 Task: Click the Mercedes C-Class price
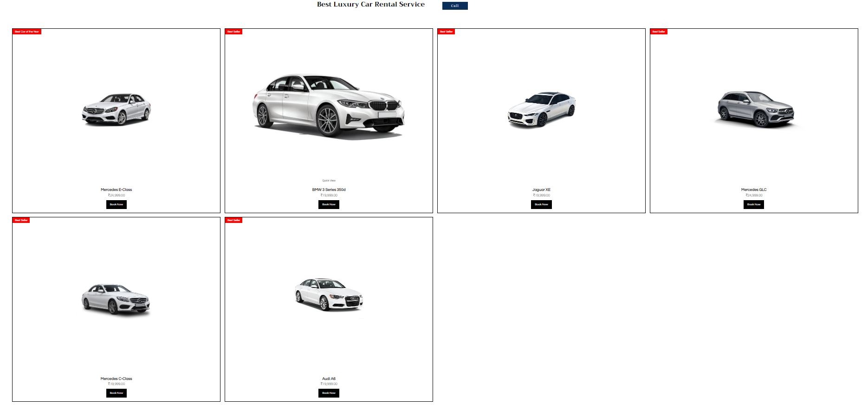pyautogui.click(x=117, y=384)
